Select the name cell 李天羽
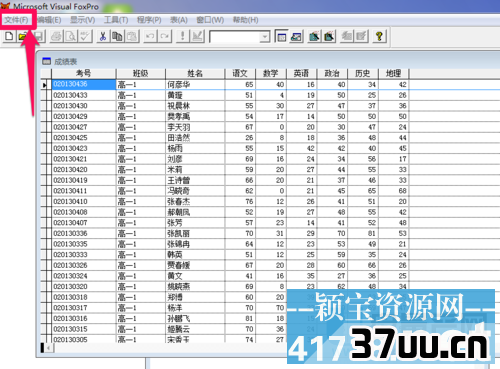Image resolution: width=500 pixels, height=369 pixels. click(x=195, y=127)
